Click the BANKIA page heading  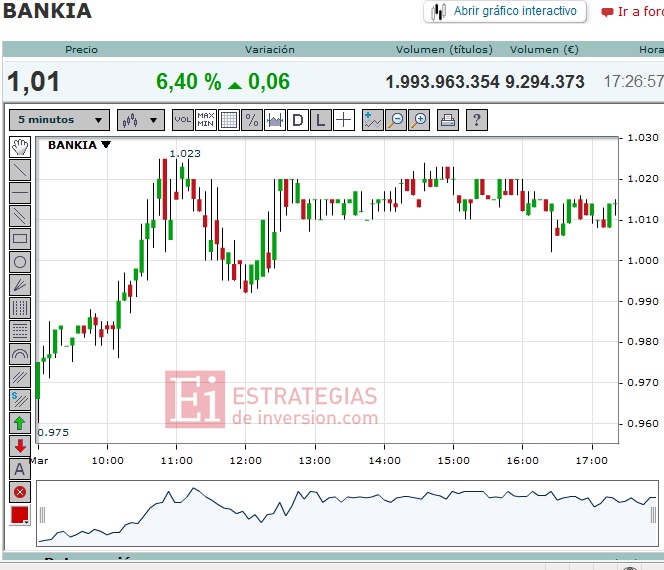(47, 11)
